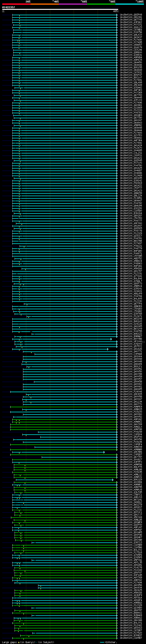Select hit label UniRef100_B9I107
The image size is (146, 644).
(131, 77)
